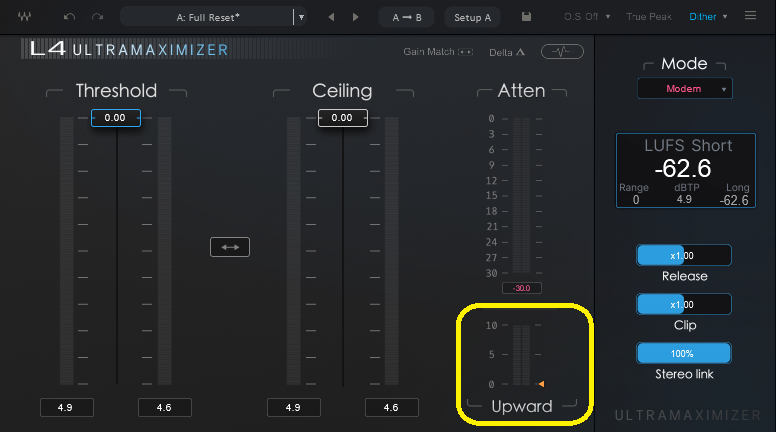Click the Release x1.00 slider
This screenshot has width=776, height=432.
(684, 255)
